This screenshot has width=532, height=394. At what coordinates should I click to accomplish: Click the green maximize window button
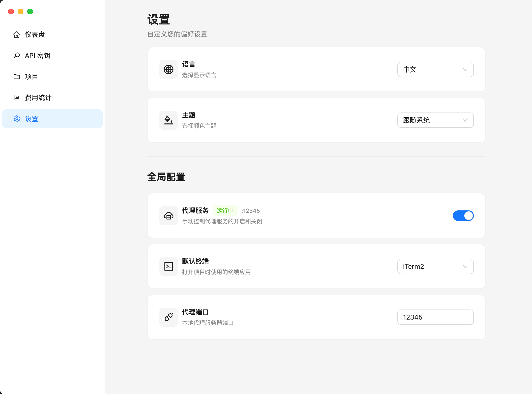coord(30,11)
